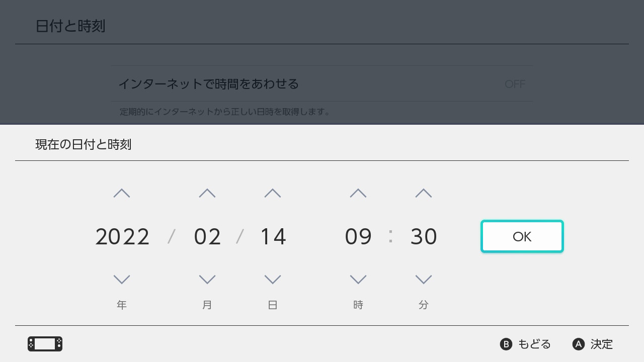Decrease the minute value

pos(423,280)
